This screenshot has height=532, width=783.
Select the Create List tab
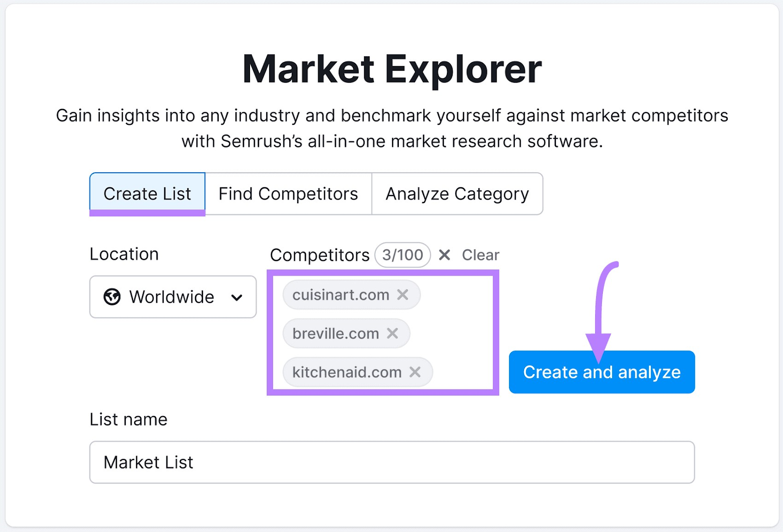tap(147, 194)
